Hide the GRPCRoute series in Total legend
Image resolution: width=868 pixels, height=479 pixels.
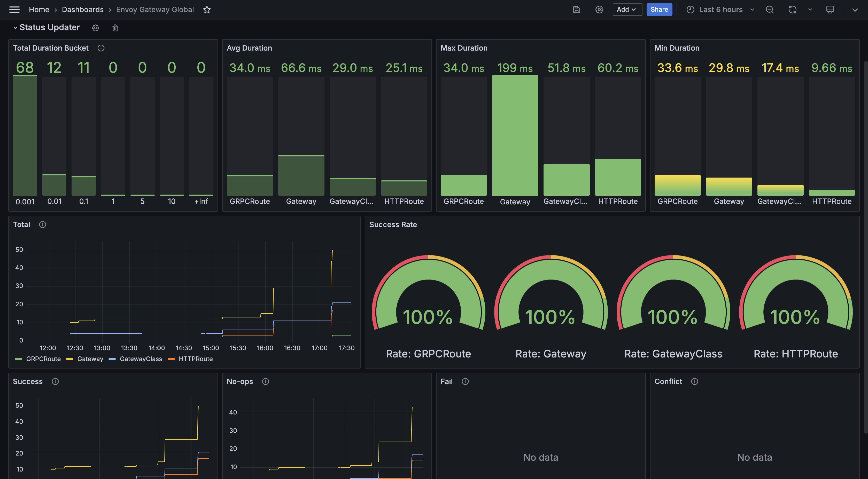click(43, 359)
